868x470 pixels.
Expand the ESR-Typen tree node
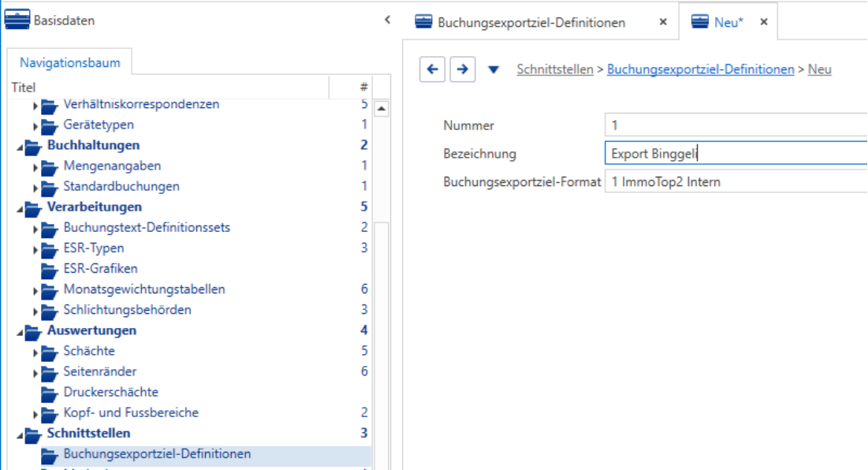(x=35, y=249)
